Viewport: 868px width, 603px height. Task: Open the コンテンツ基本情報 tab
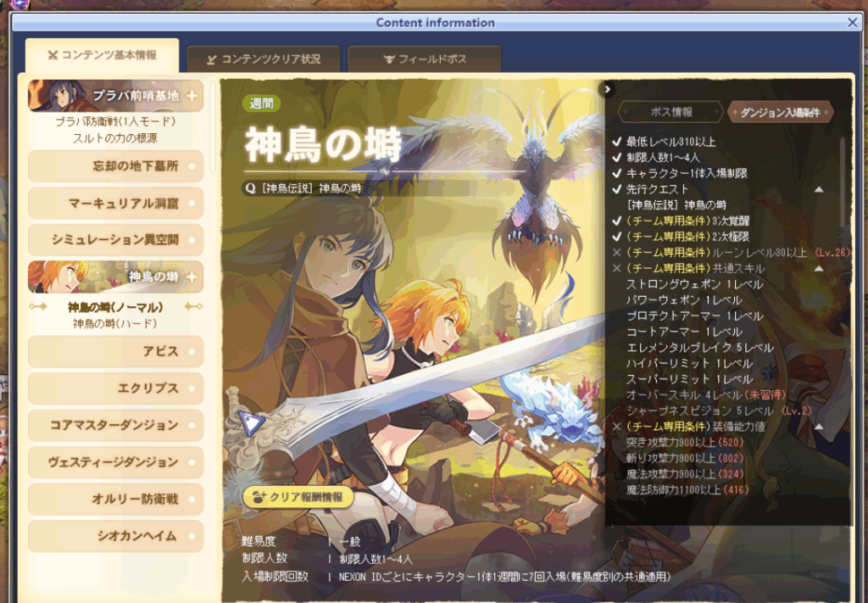(102, 55)
